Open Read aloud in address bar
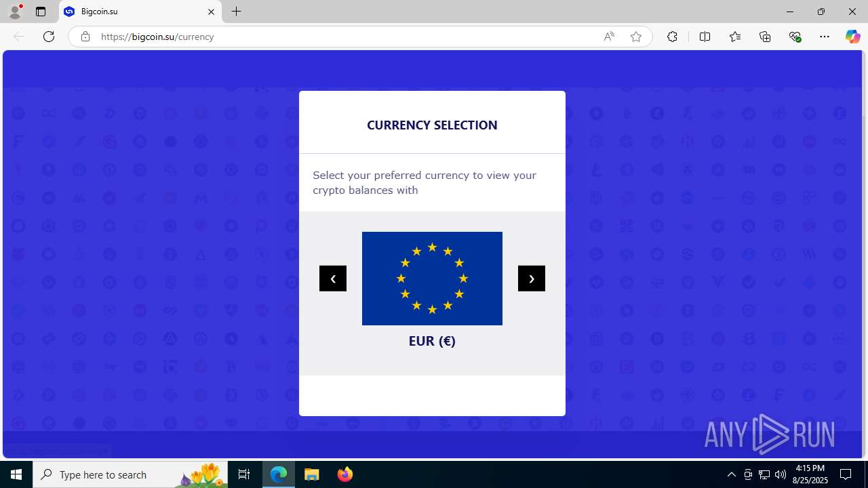Viewport: 868px width, 488px height. click(609, 37)
